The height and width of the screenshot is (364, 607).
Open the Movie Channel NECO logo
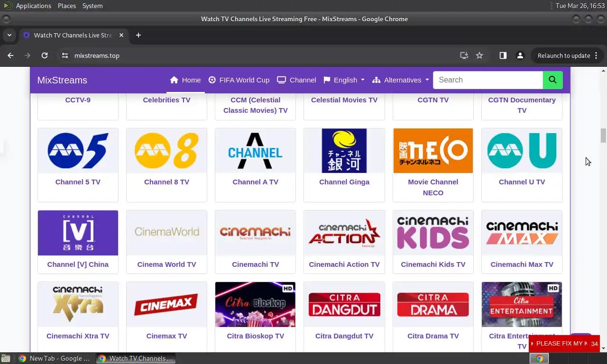point(433,151)
